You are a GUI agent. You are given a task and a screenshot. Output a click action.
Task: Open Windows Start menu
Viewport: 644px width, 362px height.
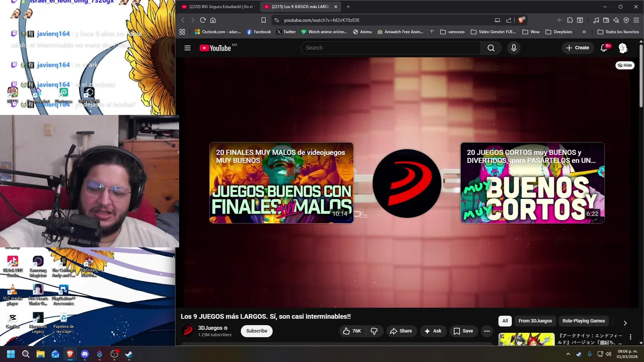11,354
